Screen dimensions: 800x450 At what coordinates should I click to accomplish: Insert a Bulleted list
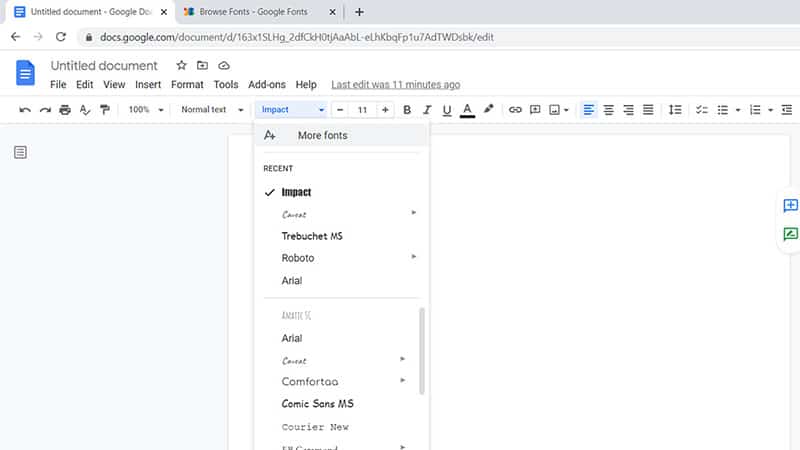(722, 110)
